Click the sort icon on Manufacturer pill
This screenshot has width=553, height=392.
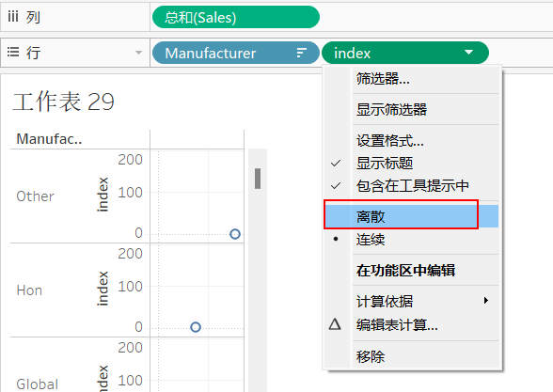pos(301,53)
